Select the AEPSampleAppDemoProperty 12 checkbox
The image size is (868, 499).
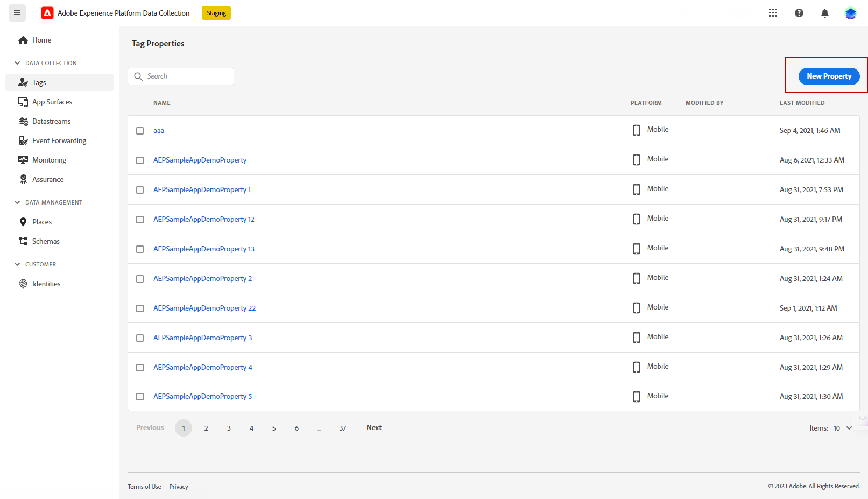(x=140, y=220)
